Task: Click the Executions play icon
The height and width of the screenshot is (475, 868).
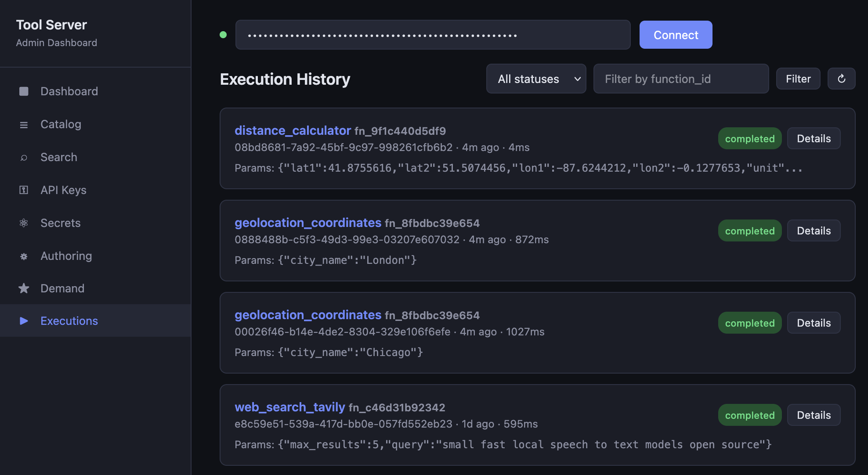Action: pos(24,321)
